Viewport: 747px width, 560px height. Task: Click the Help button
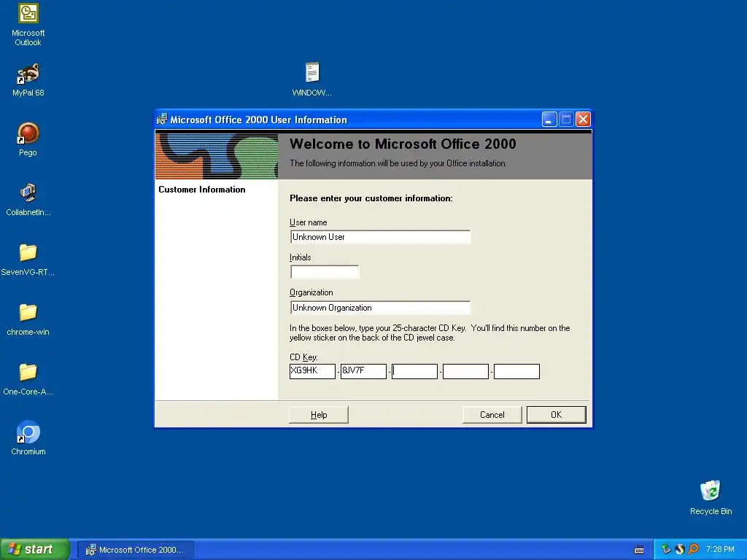pyautogui.click(x=319, y=415)
